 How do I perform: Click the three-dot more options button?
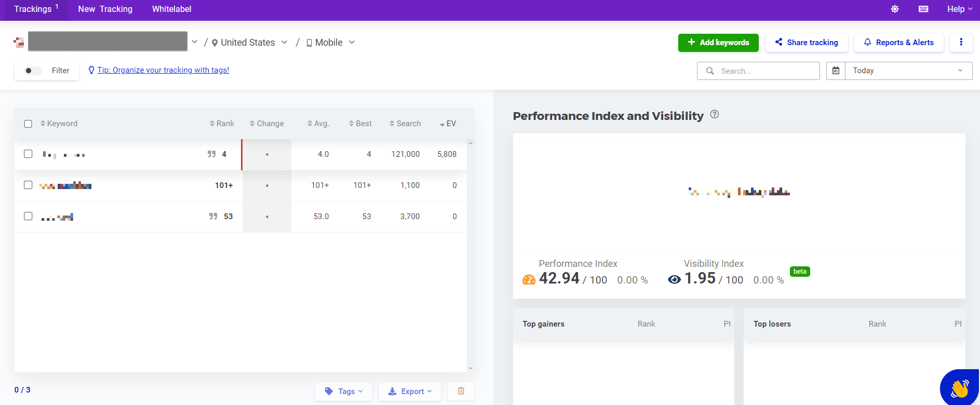(961, 42)
